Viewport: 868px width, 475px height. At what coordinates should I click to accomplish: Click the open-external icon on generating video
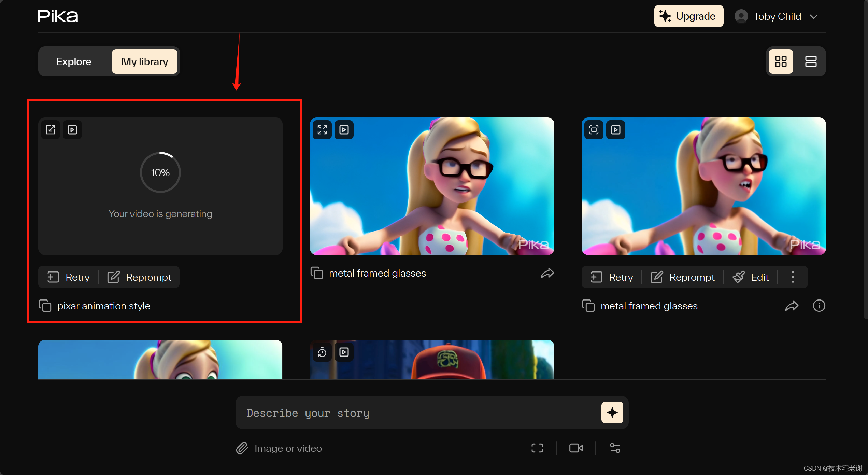point(51,130)
